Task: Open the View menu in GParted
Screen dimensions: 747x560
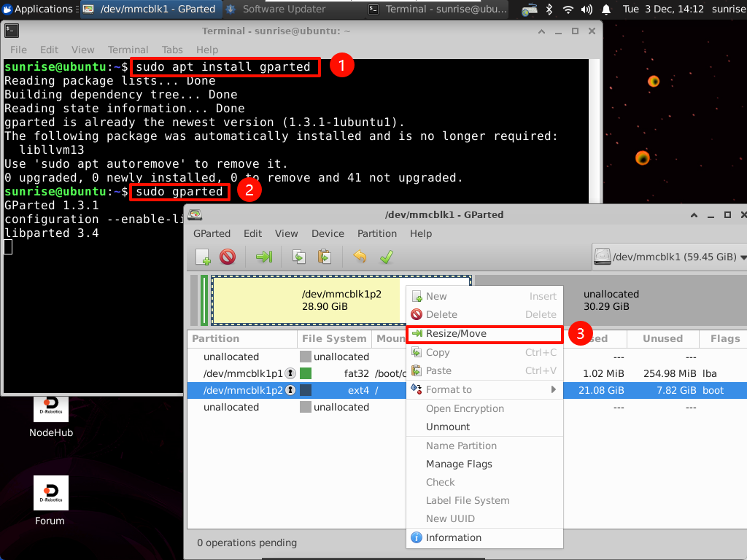Action: pos(286,234)
